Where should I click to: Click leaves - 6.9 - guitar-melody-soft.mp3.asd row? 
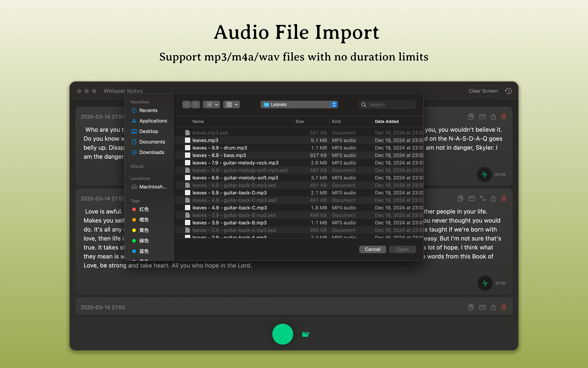point(299,170)
